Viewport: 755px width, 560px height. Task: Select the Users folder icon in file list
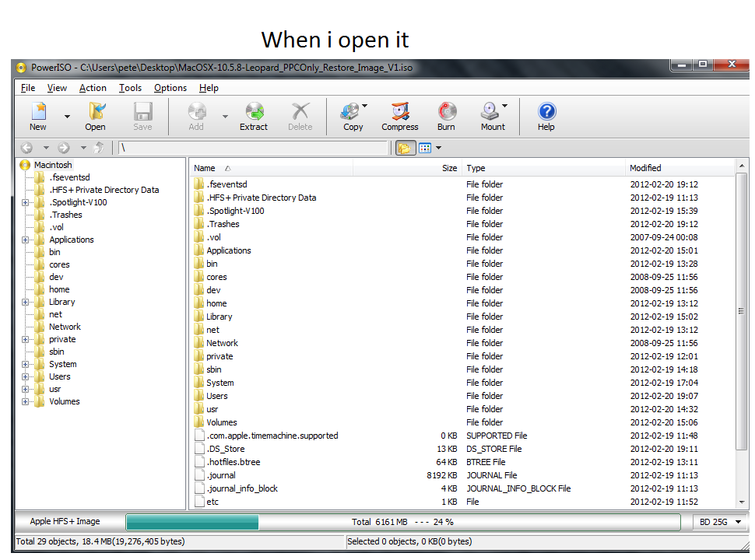[x=199, y=396]
